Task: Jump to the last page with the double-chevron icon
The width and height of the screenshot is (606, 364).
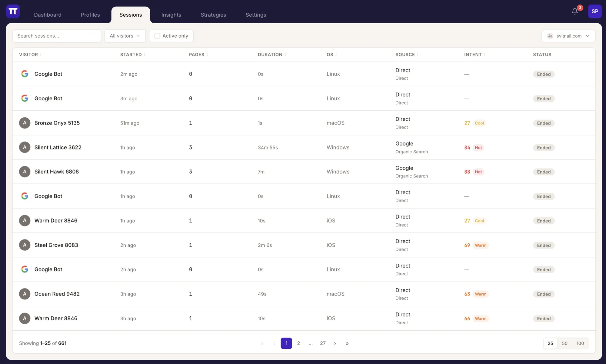Action: coord(347,343)
